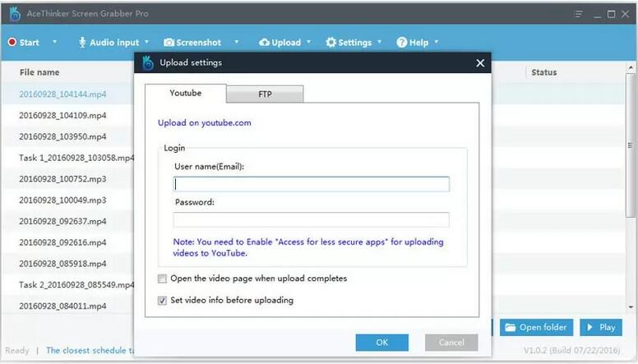Open the Audio input menu
638x364 pixels.
pyautogui.click(x=114, y=42)
